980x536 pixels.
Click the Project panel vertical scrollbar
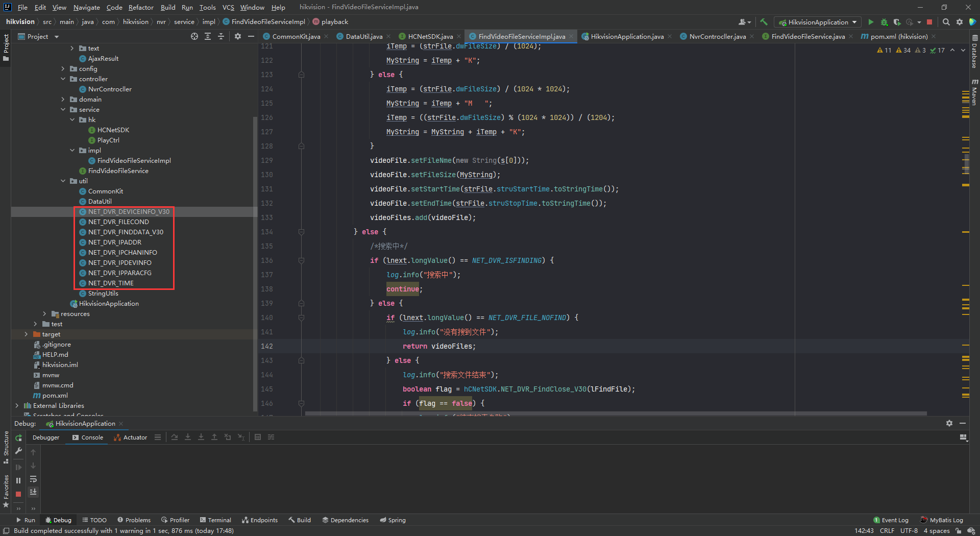pos(255,264)
